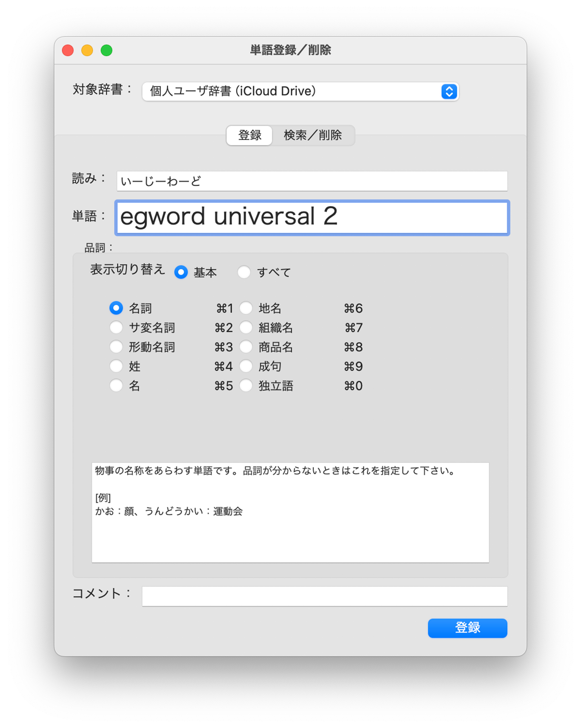Image resolution: width=581 pixels, height=728 pixels.
Task: Select the 商品名 radio button
Action: (246, 346)
